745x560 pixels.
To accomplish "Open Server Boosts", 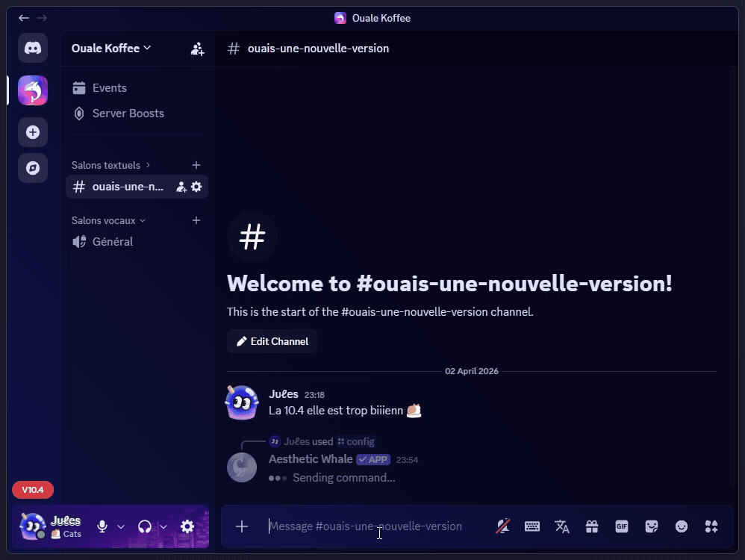I will point(128,113).
